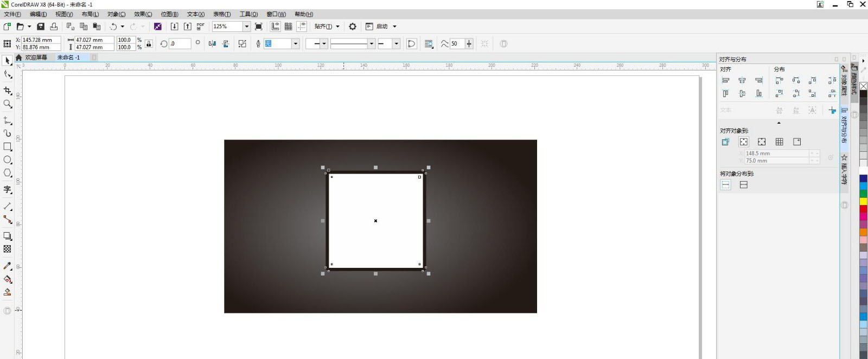Image resolution: width=868 pixels, height=359 pixels.
Task: Select the Polygon tool
Action: pos(8,173)
